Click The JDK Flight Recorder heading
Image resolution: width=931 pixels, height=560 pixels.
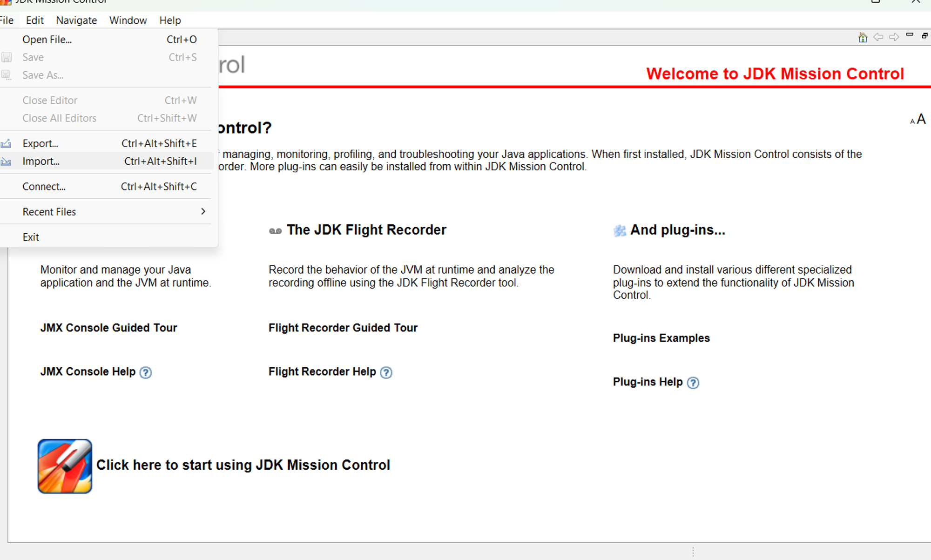coord(366,230)
